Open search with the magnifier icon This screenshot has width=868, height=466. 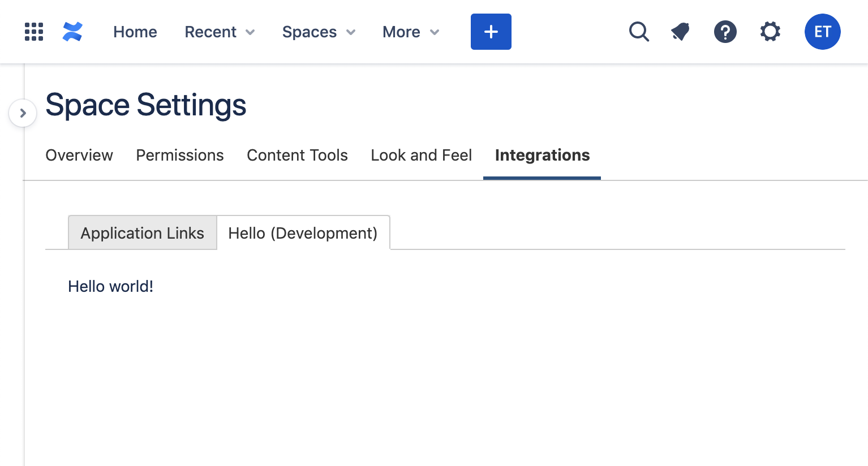(x=639, y=32)
